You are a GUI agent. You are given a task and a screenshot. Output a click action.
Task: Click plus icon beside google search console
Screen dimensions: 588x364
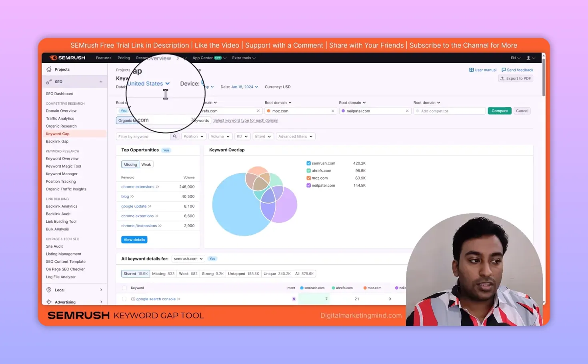click(133, 299)
